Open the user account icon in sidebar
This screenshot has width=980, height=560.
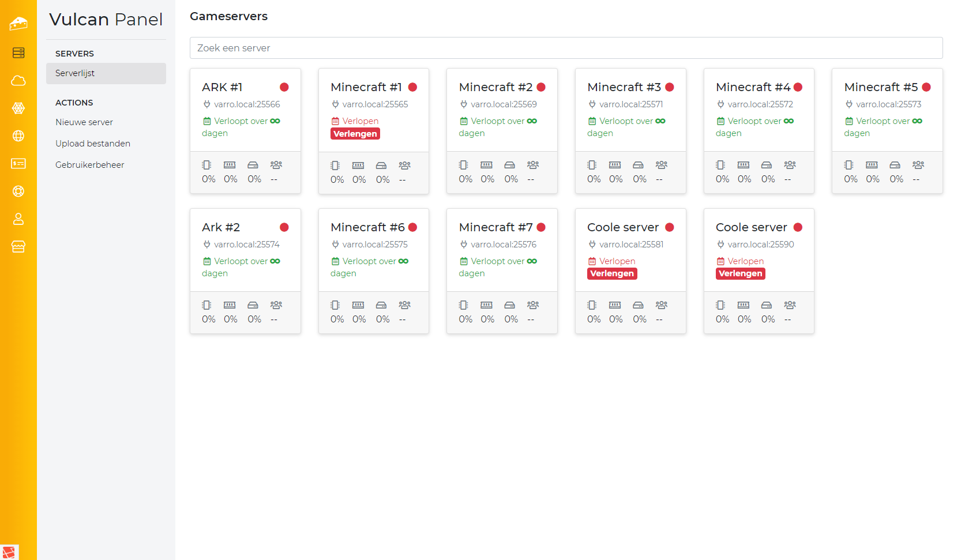click(18, 219)
